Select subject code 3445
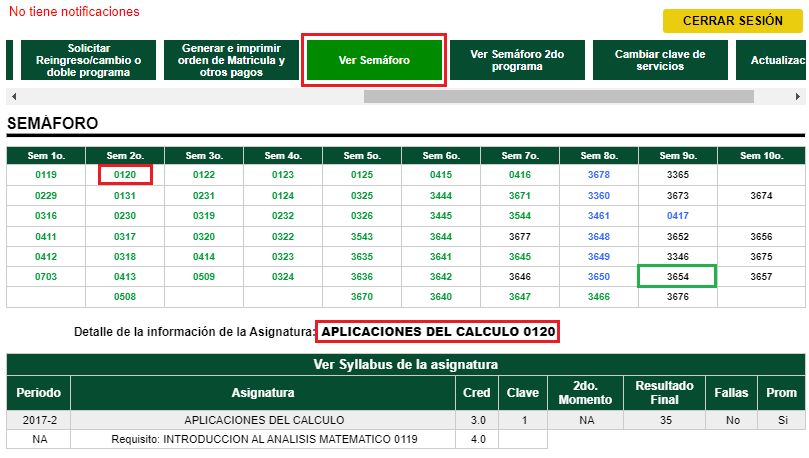The width and height of the screenshot is (809, 458). coord(441,216)
